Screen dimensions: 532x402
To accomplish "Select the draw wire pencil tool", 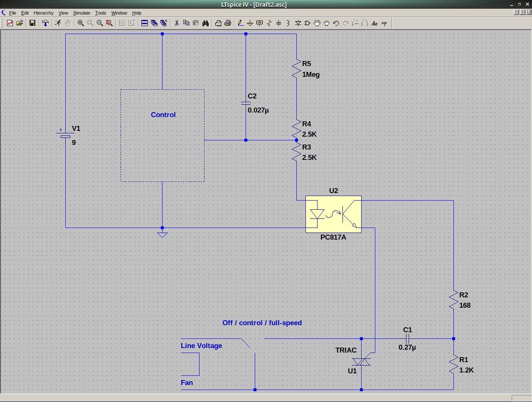I will (x=241, y=23).
